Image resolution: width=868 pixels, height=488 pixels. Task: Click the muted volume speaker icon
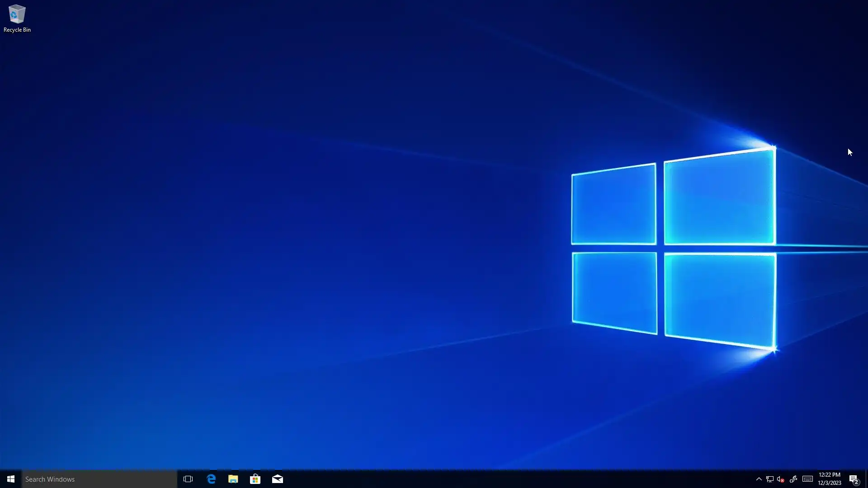(x=780, y=479)
